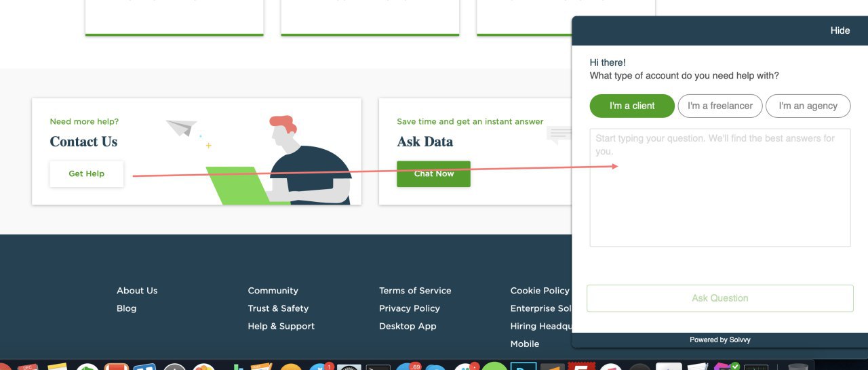The image size is (868, 370).
Task: Visit the Help & Support footer link
Action: point(281,326)
